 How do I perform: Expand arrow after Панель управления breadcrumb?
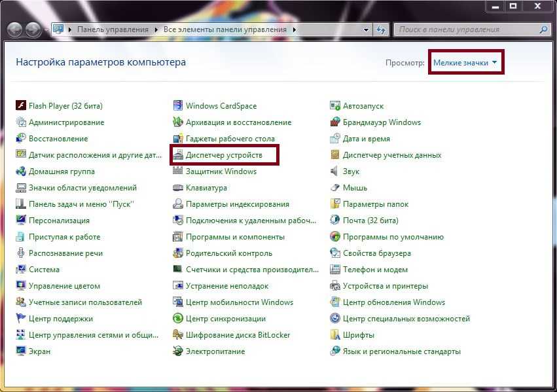[x=156, y=29]
